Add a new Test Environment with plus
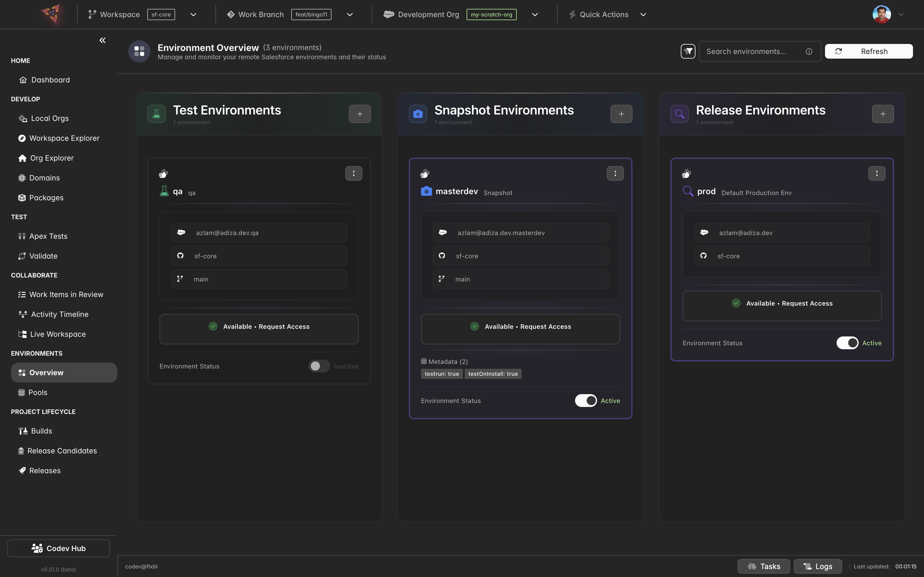This screenshot has height=577, width=924. 360,114
